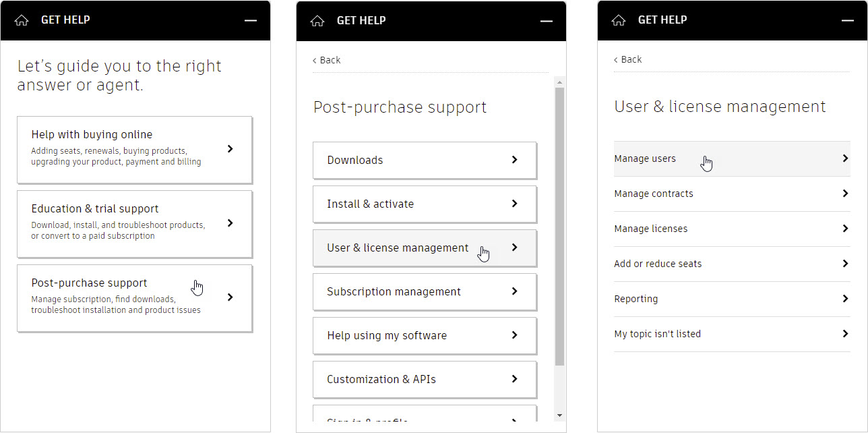Open Customization & APIs option
The width and height of the screenshot is (868, 433).
pos(425,379)
